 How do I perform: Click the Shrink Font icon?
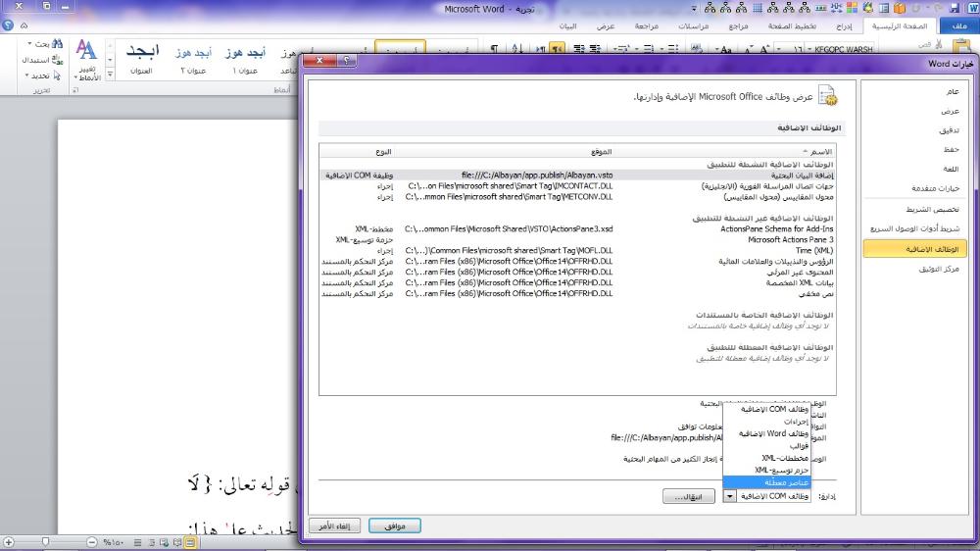coord(749,49)
